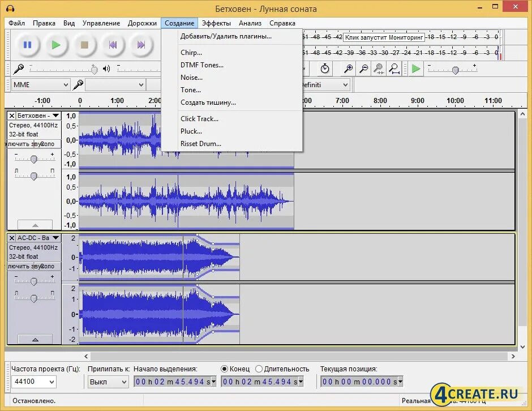Open the Управление menu

101,23
